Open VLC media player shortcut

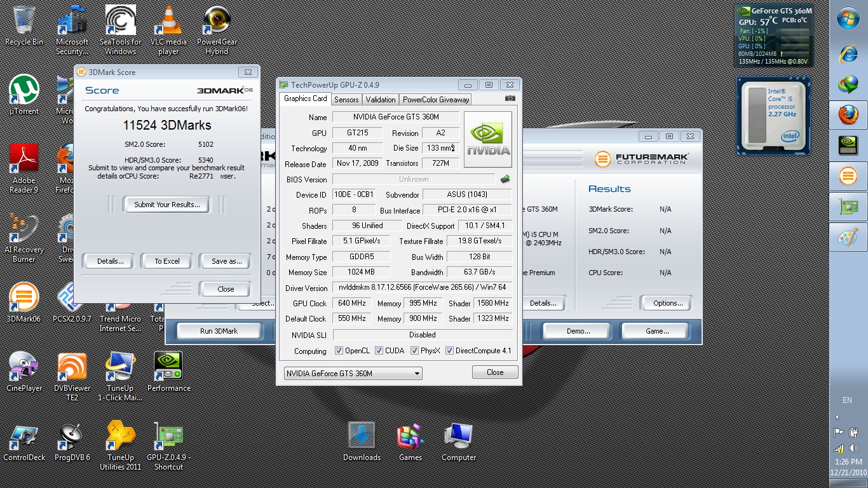click(x=168, y=30)
